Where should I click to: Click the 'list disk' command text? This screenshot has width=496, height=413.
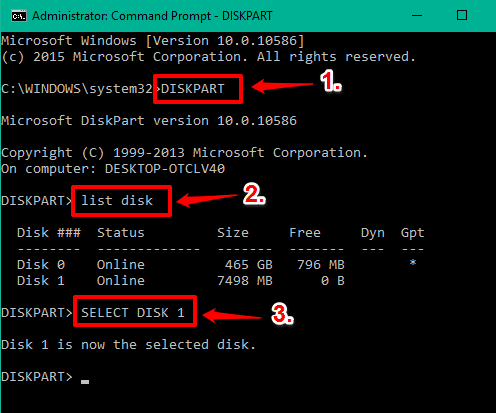pos(117,201)
